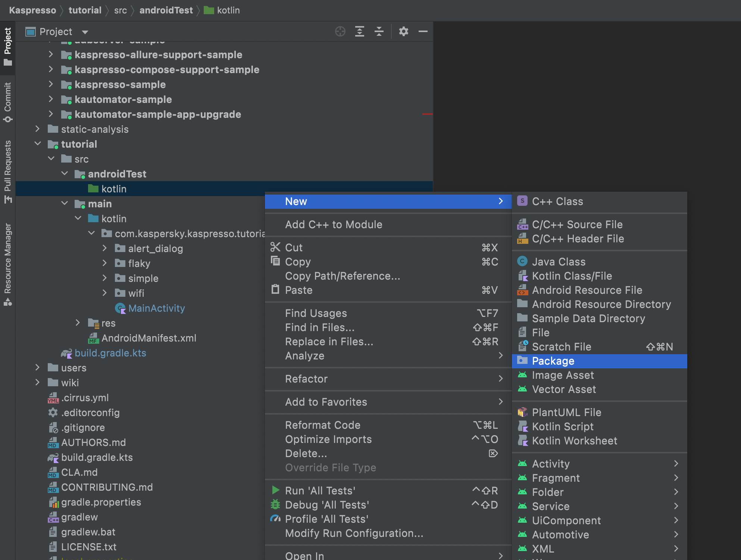Choose Copy from the context menu

click(388, 262)
